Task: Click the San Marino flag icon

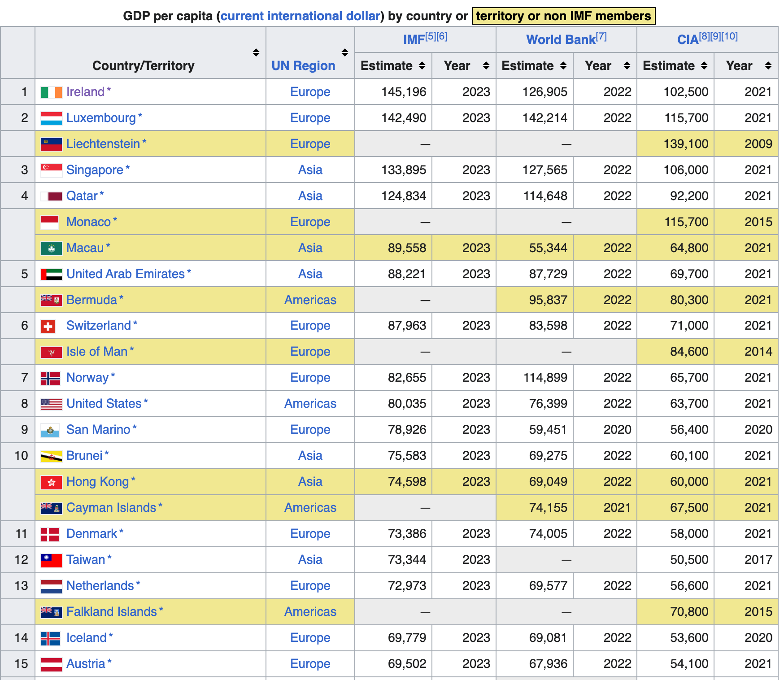Action: (50, 431)
